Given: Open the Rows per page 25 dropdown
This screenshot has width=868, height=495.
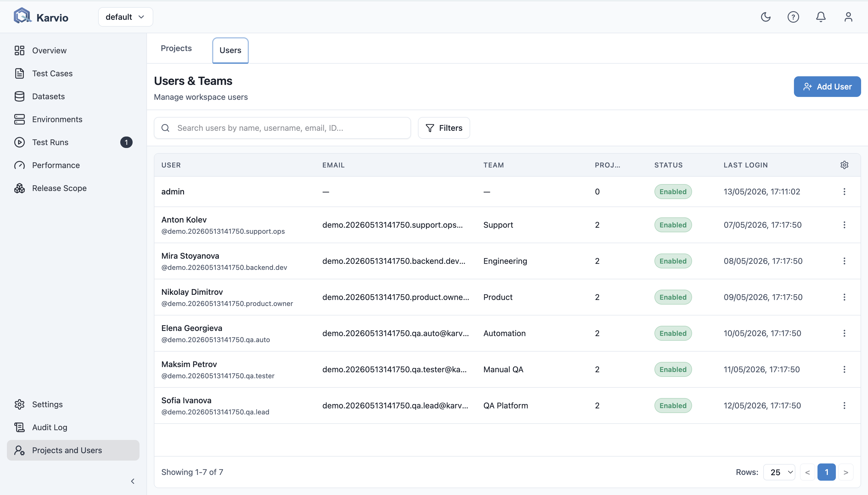Looking at the screenshot, I should 779,472.
